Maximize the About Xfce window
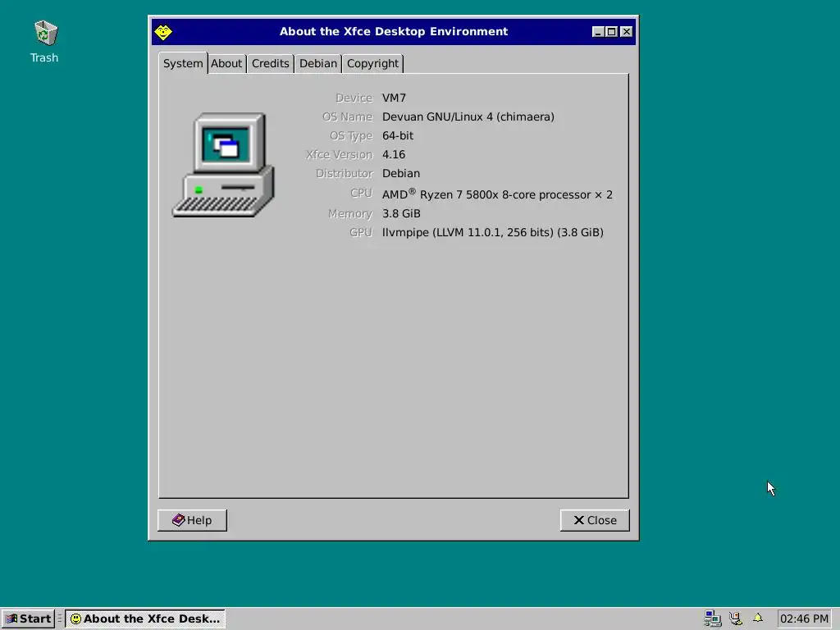Image resolution: width=840 pixels, height=630 pixels. [611, 32]
